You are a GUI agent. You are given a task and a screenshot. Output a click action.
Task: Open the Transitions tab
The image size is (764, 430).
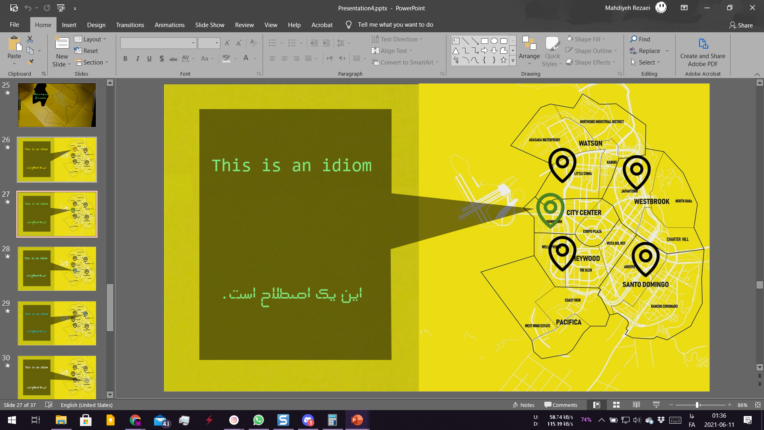pos(130,25)
